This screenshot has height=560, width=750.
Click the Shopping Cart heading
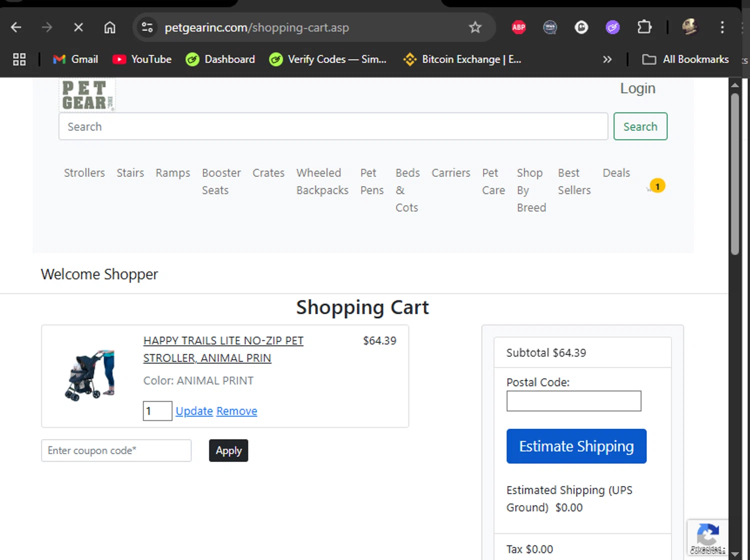coord(362,307)
